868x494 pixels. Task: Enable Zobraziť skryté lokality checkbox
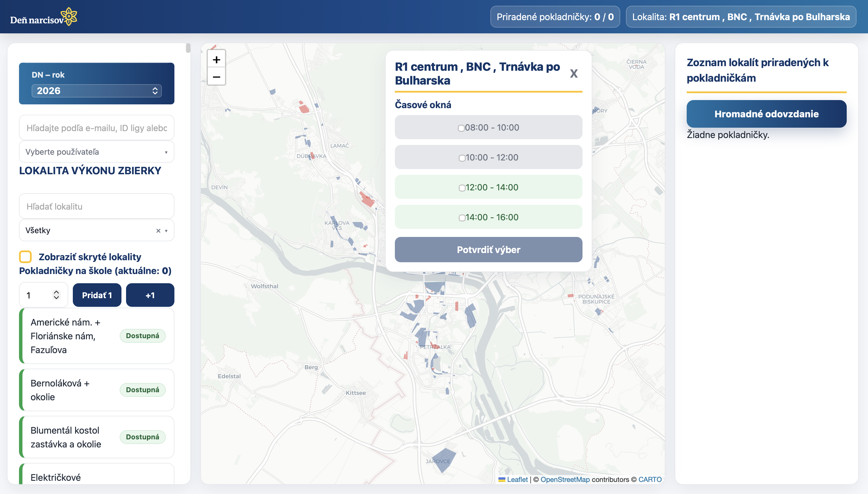pos(25,257)
